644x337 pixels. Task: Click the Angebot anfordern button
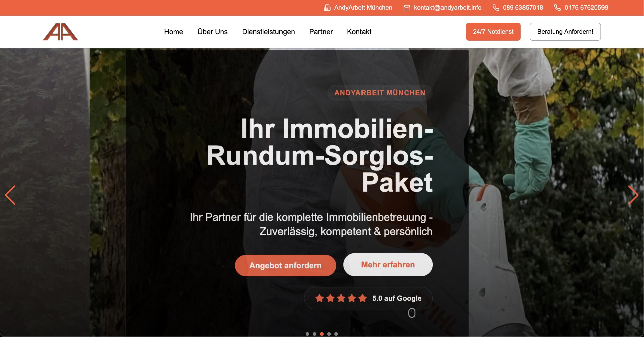click(x=285, y=265)
